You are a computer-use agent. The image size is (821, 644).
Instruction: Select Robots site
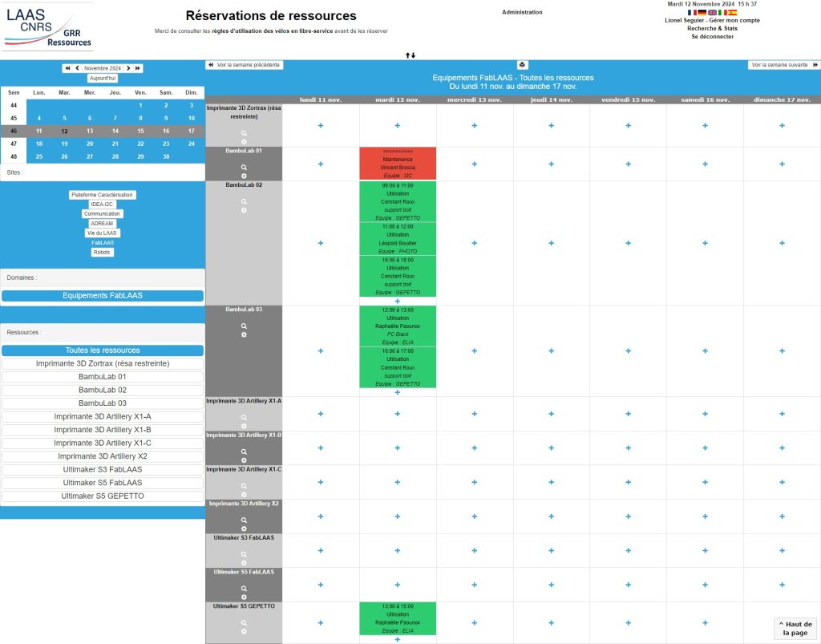(x=102, y=253)
